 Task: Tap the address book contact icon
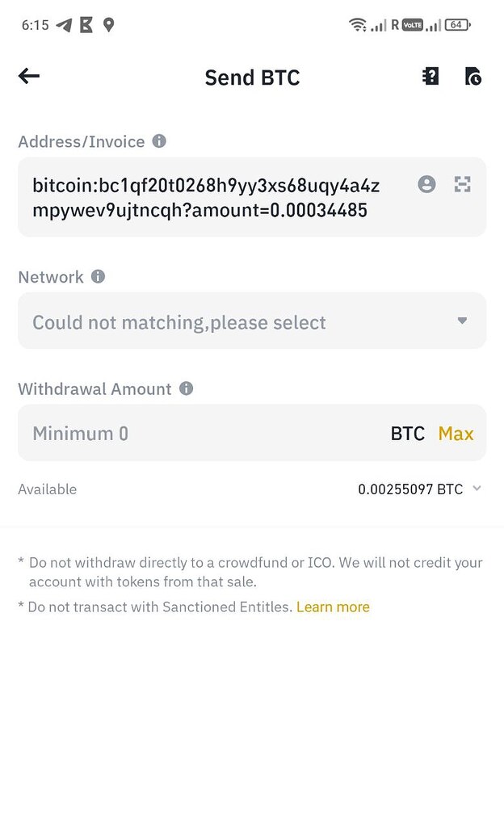coord(426,184)
